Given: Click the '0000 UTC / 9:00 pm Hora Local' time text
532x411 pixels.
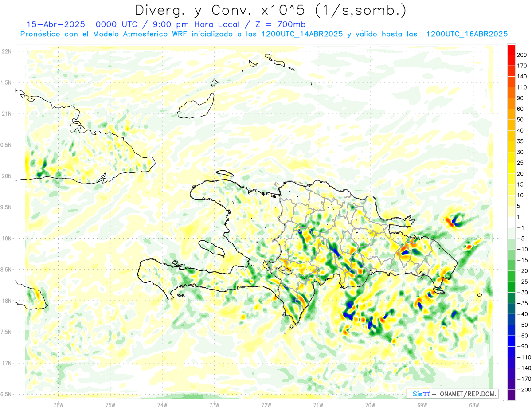Looking at the screenshot, I should pyautogui.click(x=168, y=24).
